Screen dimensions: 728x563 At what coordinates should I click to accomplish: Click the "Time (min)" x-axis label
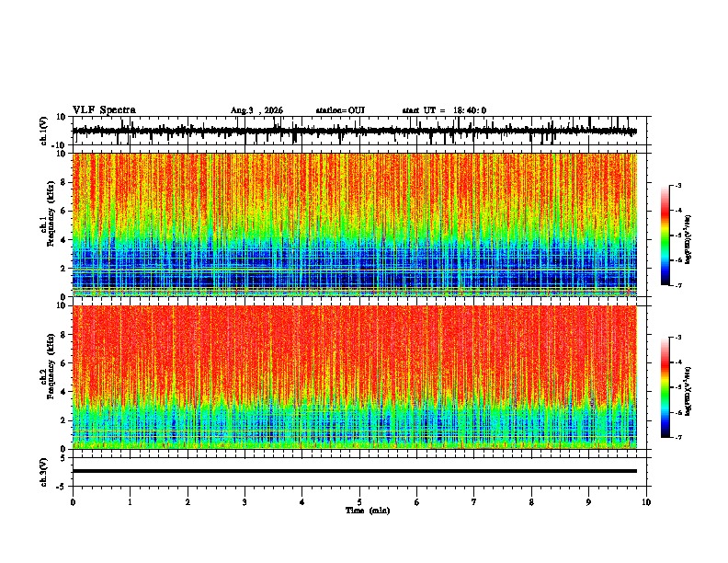click(x=368, y=511)
